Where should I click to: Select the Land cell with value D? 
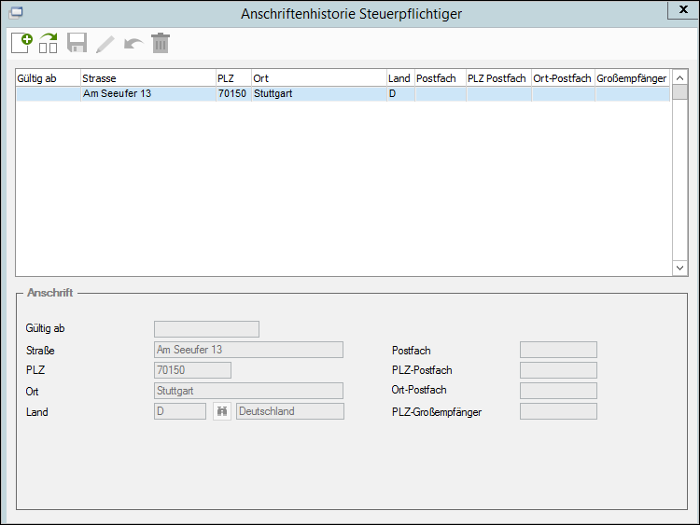[x=400, y=94]
